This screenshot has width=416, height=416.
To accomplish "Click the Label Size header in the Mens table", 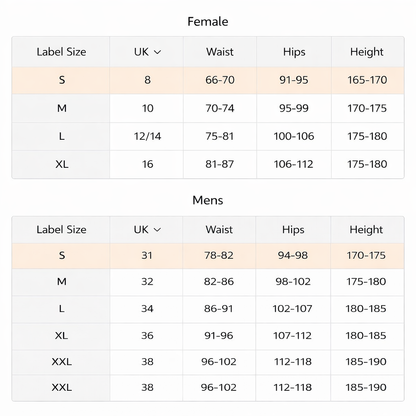I will 61,230.
